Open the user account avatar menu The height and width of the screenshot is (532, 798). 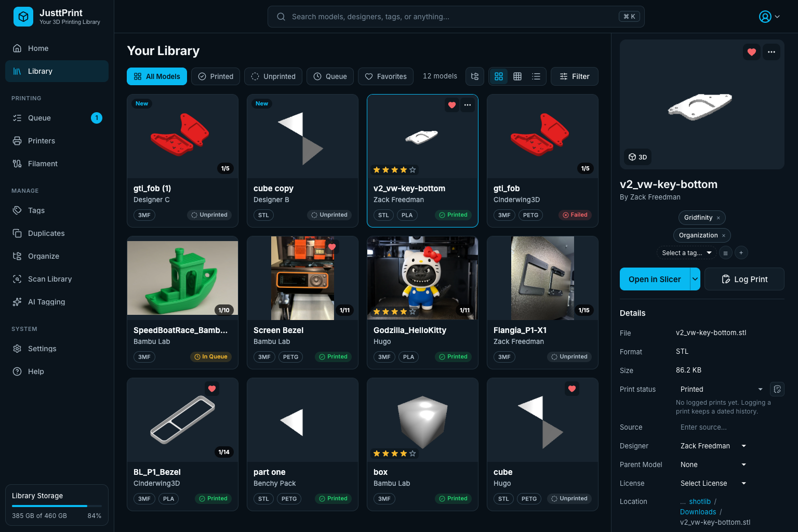point(769,17)
